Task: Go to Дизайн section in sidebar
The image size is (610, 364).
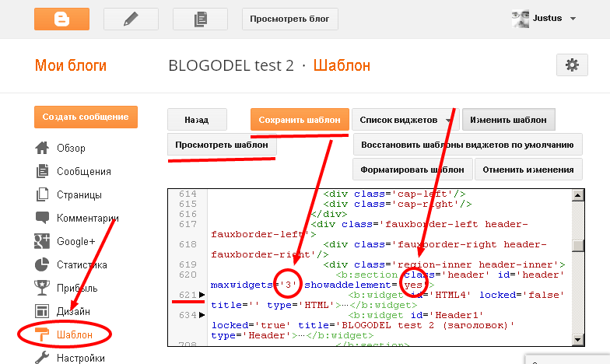Action: [73, 311]
